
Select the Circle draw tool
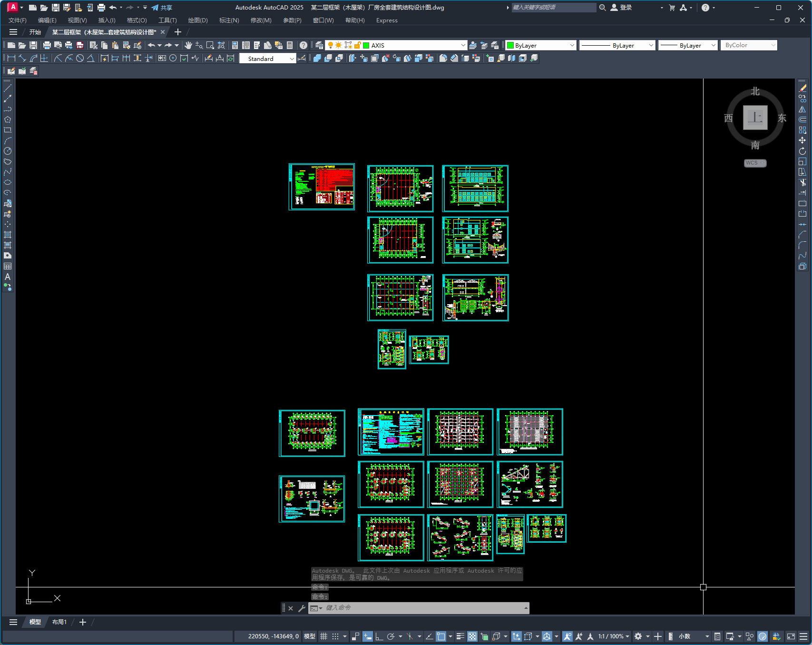point(8,151)
